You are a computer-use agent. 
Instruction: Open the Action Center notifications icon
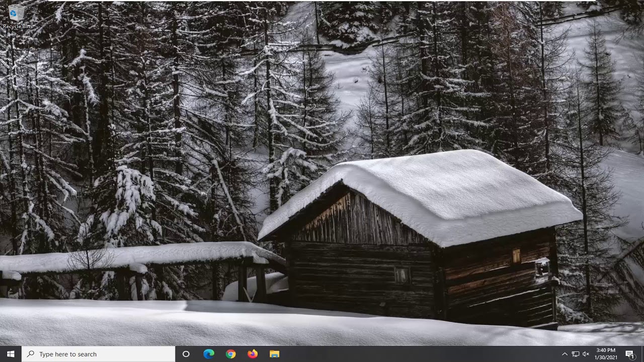click(629, 354)
